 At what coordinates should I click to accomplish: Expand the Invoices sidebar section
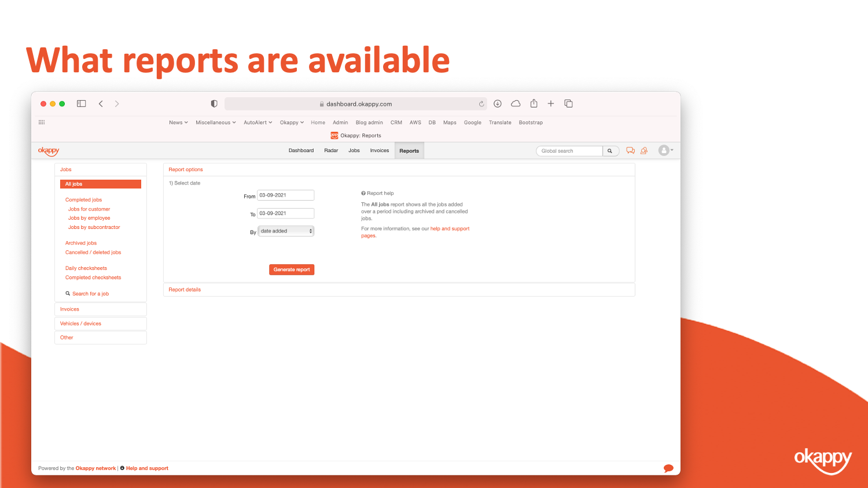coord(101,309)
